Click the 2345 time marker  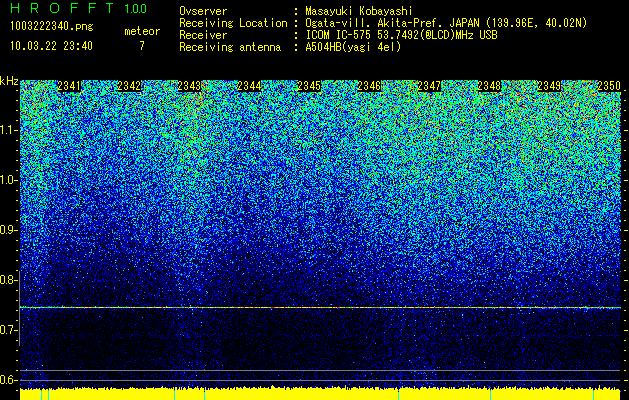tap(309, 86)
